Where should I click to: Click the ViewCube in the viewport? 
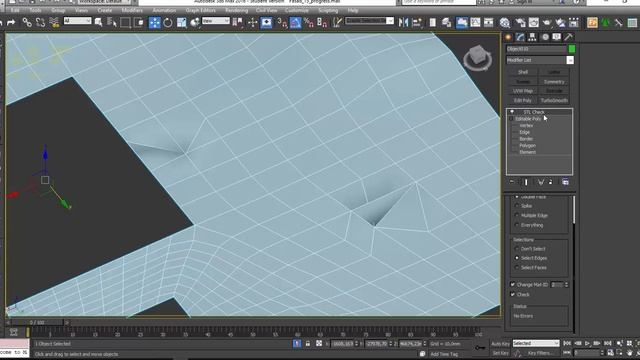[477, 58]
